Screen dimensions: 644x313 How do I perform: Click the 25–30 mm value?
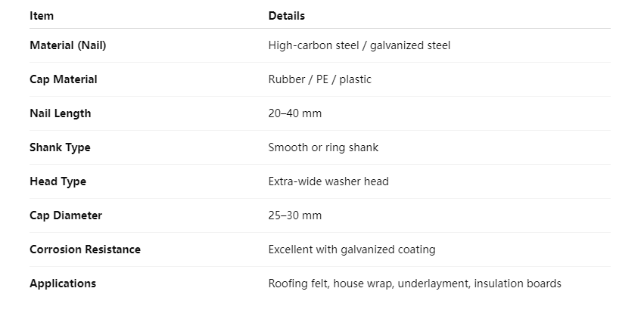pyautogui.click(x=294, y=215)
